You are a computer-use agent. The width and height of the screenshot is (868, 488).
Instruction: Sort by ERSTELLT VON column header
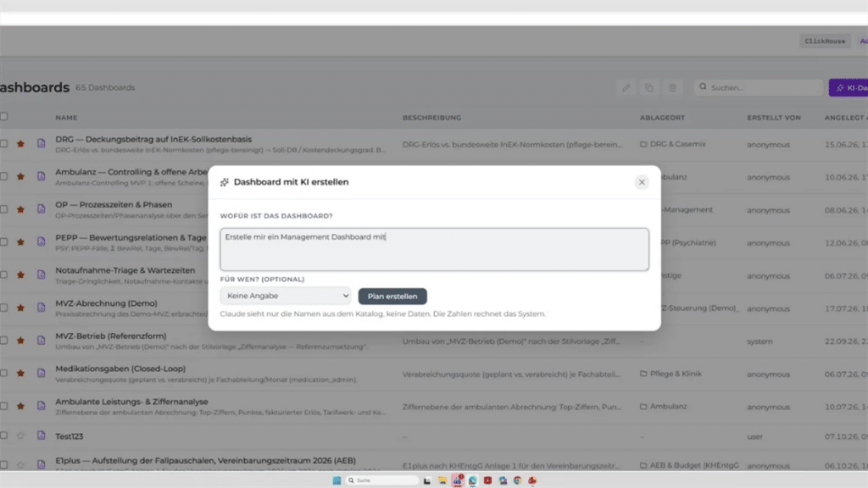click(774, 117)
